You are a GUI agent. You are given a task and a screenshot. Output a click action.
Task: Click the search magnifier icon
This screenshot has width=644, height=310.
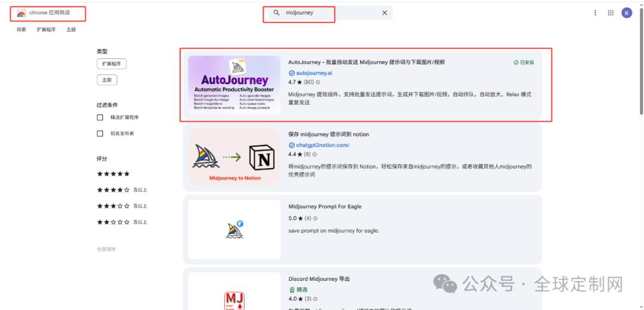point(277,13)
